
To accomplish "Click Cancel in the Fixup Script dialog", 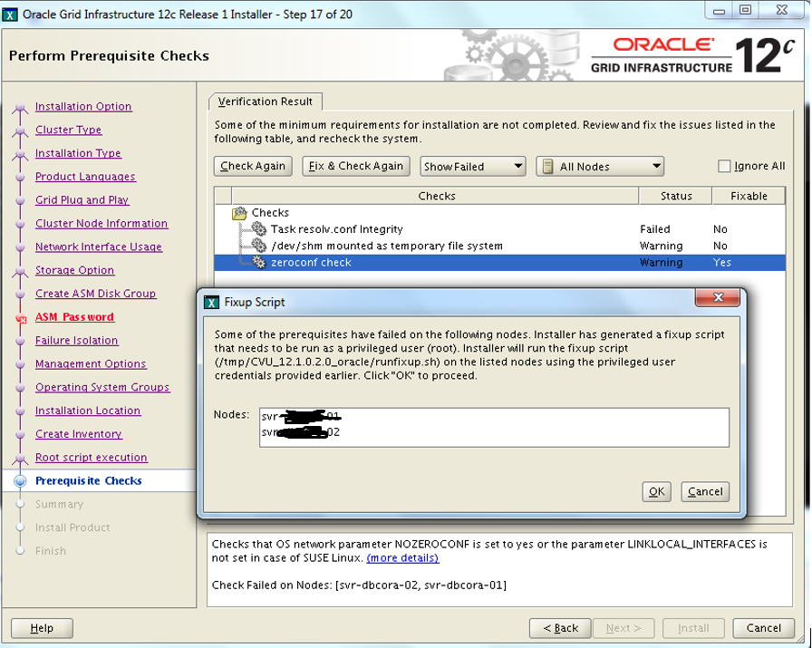I will [705, 491].
